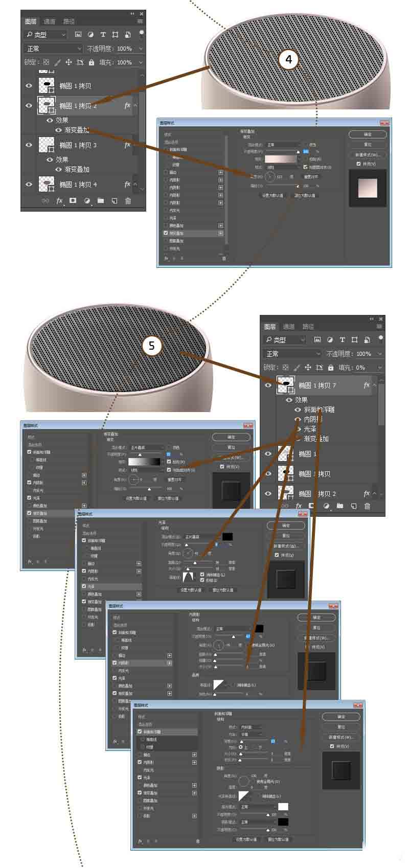Open the pink gradient swatch editor

tap(282, 159)
